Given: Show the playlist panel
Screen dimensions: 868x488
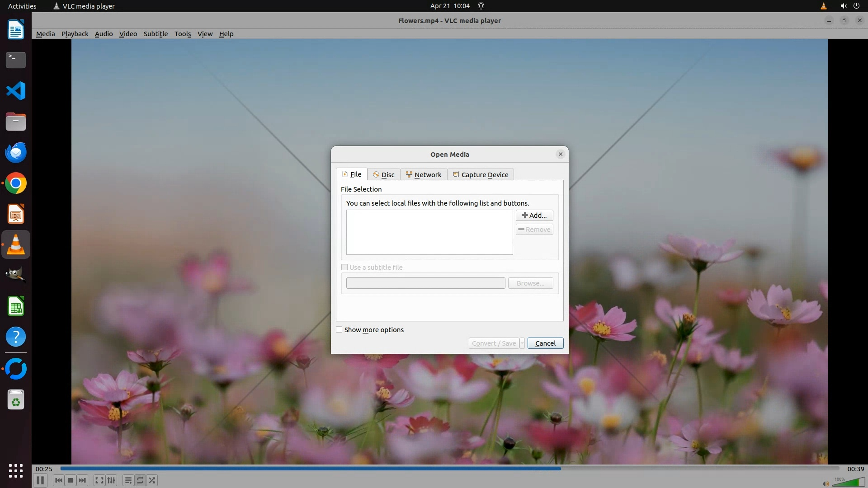Looking at the screenshot, I should 128,480.
